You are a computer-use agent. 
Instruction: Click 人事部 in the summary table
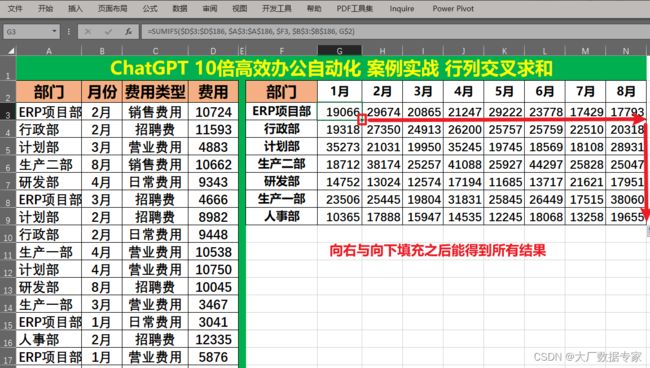coord(281,217)
